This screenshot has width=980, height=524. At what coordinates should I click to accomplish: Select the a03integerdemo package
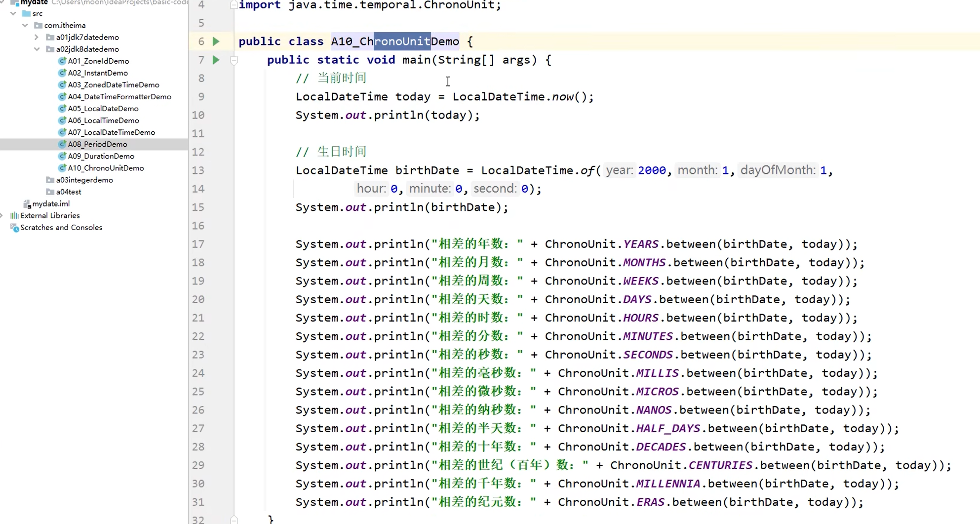[84, 179]
